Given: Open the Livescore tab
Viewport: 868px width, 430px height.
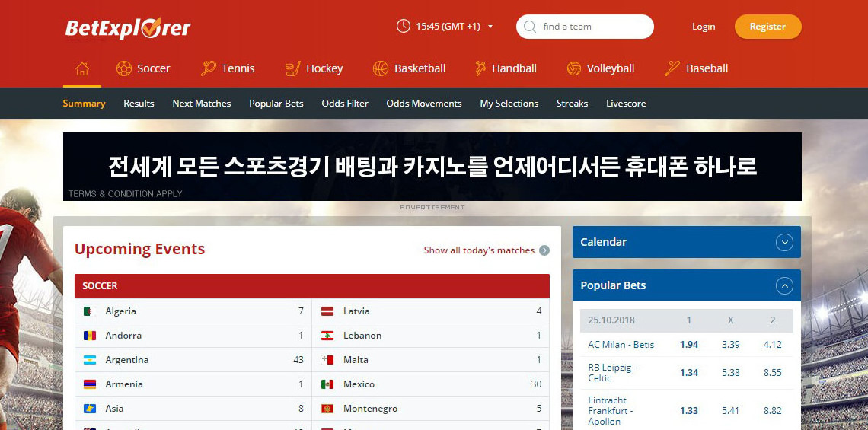Looking at the screenshot, I should point(626,104).
